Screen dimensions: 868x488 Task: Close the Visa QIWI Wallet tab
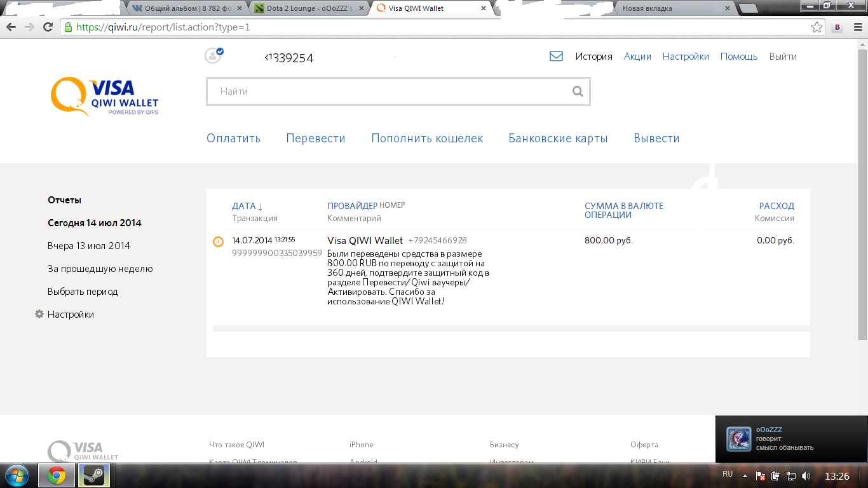[484, 8]
